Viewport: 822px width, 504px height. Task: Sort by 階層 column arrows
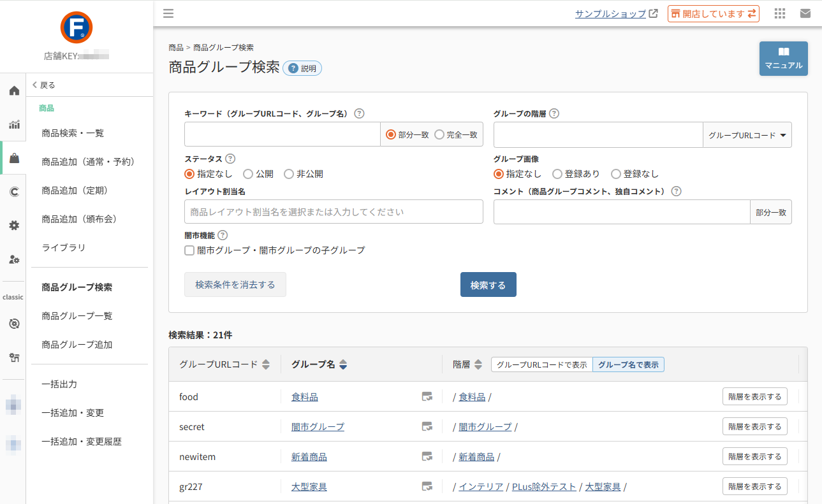pyautogui.click(x=478, y=364)
